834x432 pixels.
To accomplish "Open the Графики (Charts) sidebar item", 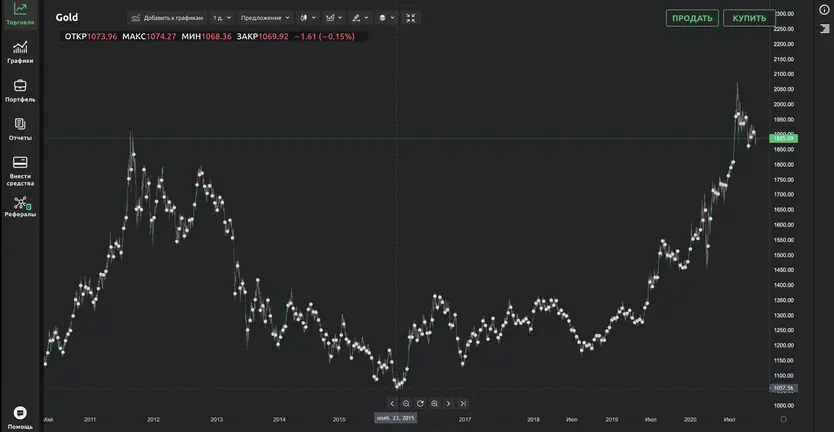I will pos(20,52).
